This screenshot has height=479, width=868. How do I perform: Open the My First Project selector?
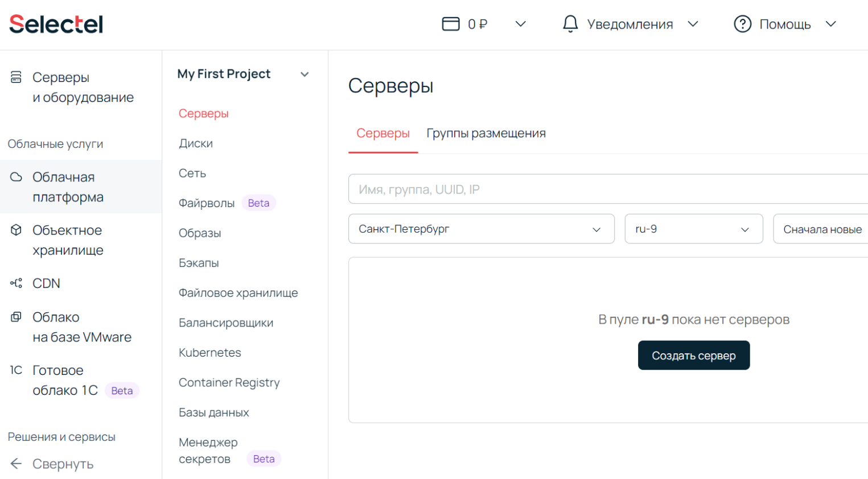244,74
